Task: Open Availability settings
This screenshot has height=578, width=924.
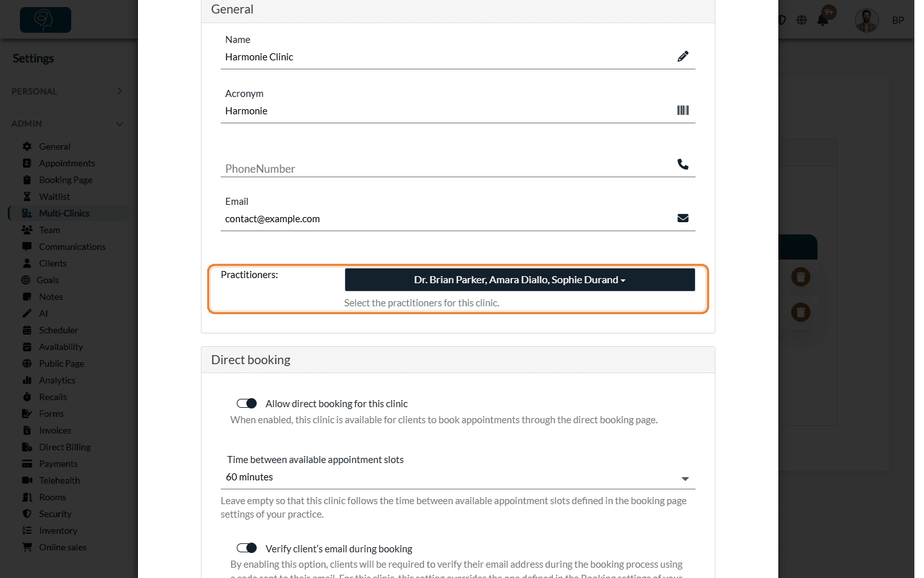Action: click(61, 347)
